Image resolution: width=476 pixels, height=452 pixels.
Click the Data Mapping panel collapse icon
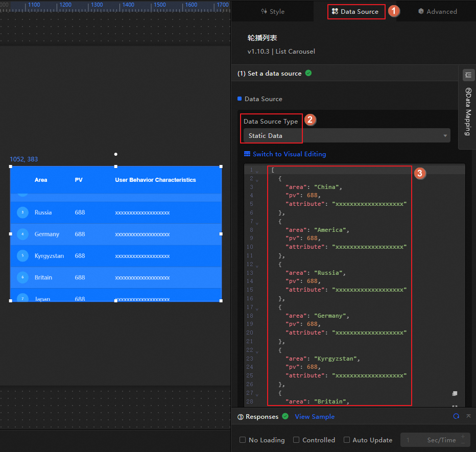click(468, 75)
